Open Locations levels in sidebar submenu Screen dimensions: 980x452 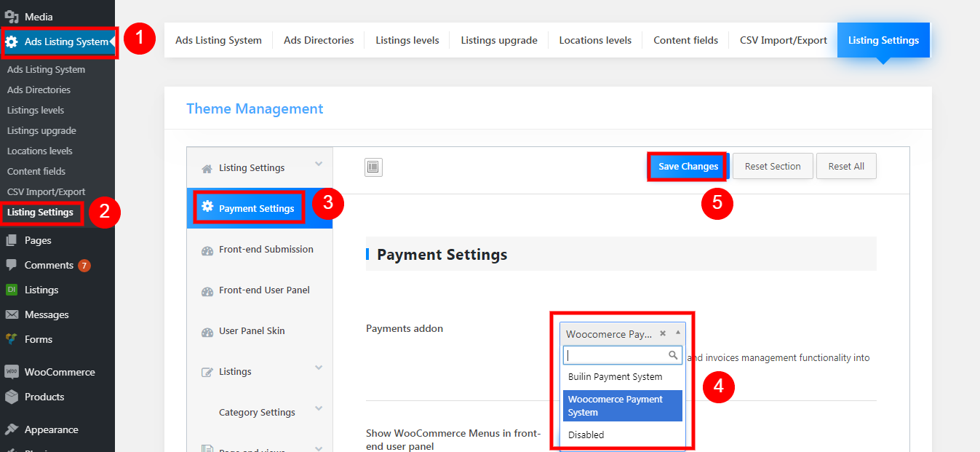click(40, 151)
